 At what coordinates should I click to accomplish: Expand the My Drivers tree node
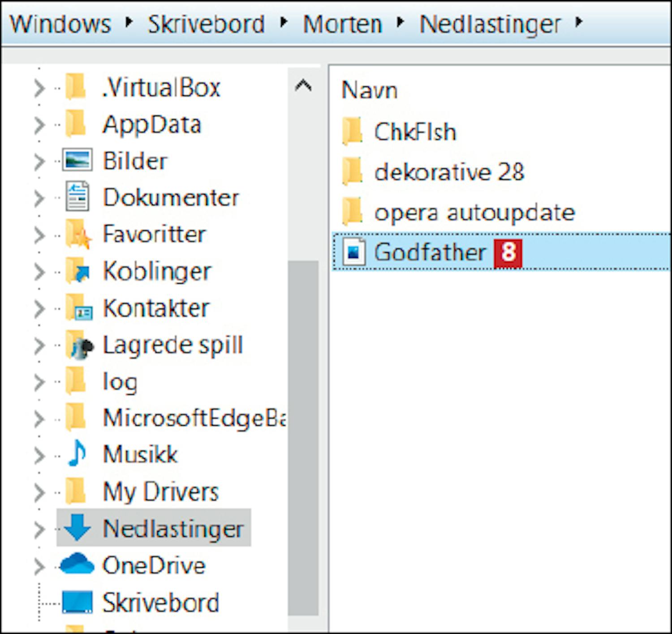(x=39, y=492)
